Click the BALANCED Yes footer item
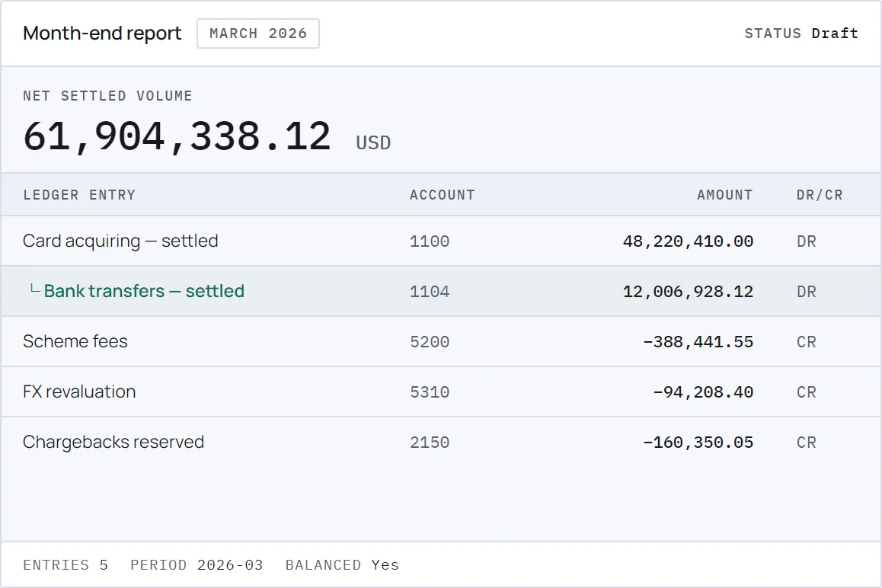Viewport: 882px width, 588px height. click(342, 565)
